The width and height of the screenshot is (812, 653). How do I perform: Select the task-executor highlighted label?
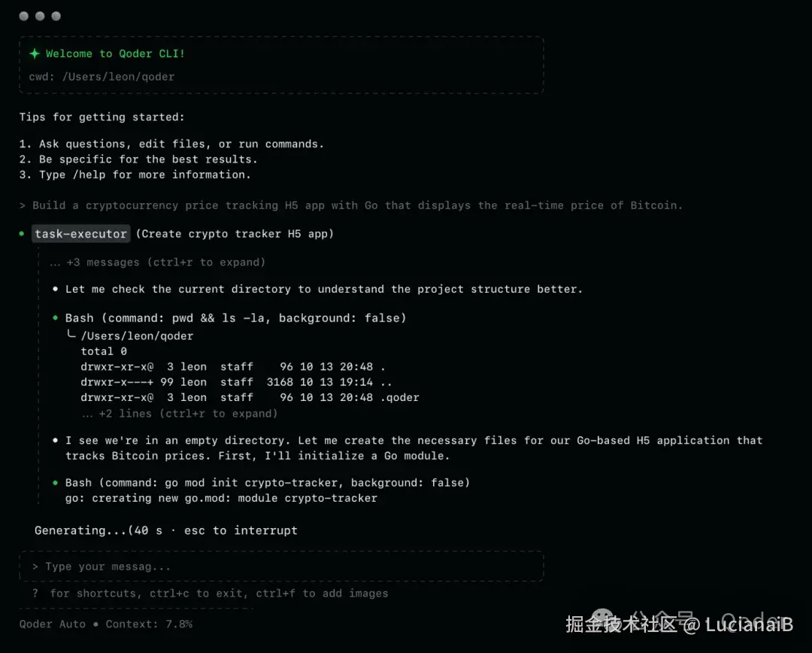(x=80, y=234)
